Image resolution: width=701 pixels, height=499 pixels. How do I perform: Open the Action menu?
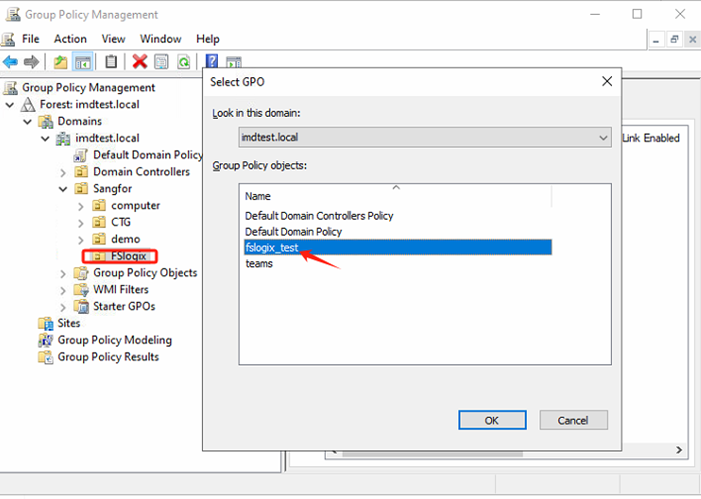point(70,39)
